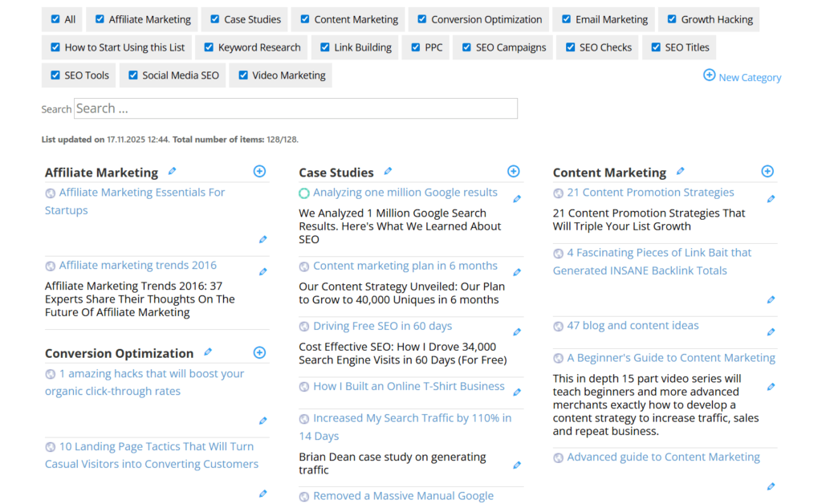Edit the Affiliate Marketing category name with pencil icon
Screen dimensions: 822x504
[x=171, y=171]
